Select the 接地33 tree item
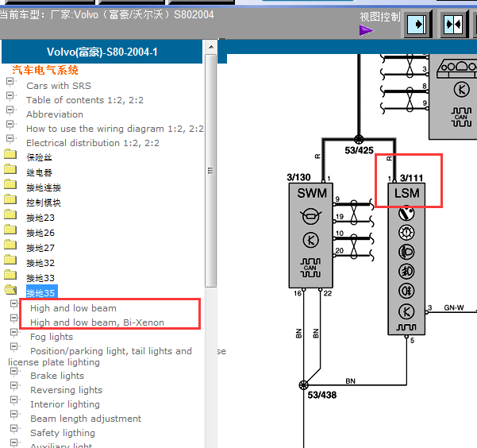Image resolution: width=477 pixels, height=448 pixels. pos(40,278)
